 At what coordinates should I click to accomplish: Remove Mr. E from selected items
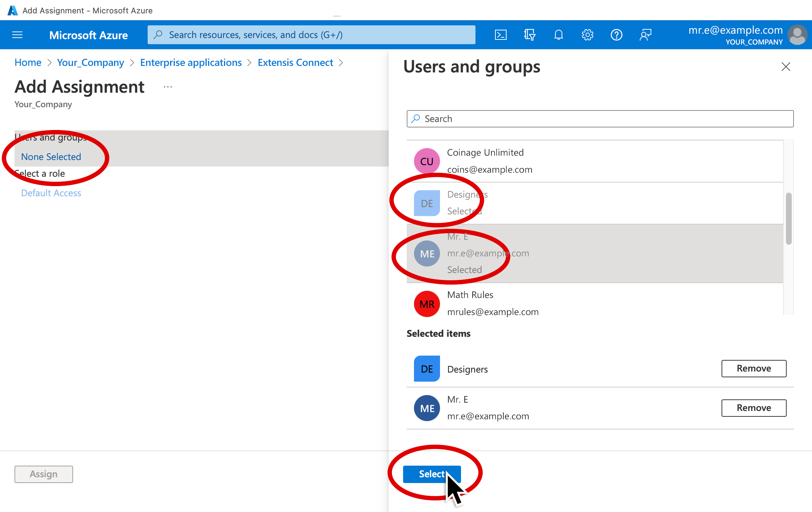coord(754,408)
